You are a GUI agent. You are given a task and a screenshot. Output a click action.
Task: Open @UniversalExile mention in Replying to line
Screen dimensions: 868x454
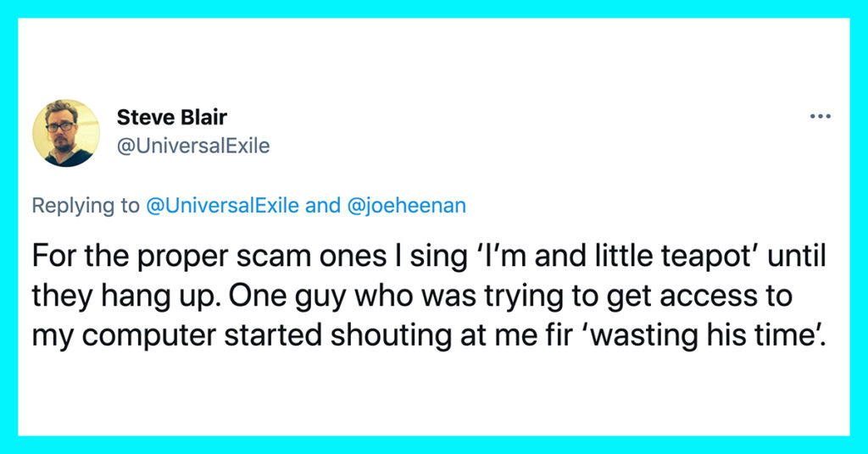tap(223, 206)
